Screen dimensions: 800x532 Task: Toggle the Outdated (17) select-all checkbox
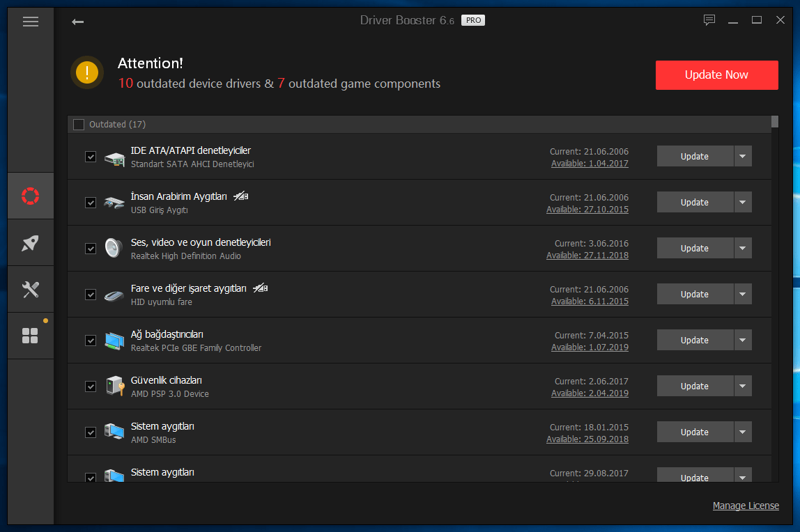[x=79, y=125]
